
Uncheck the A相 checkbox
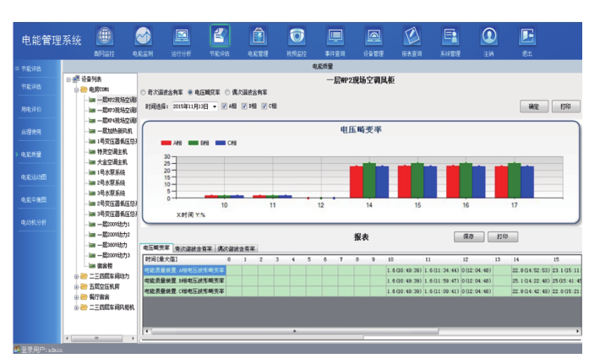(x=224, y=106)
